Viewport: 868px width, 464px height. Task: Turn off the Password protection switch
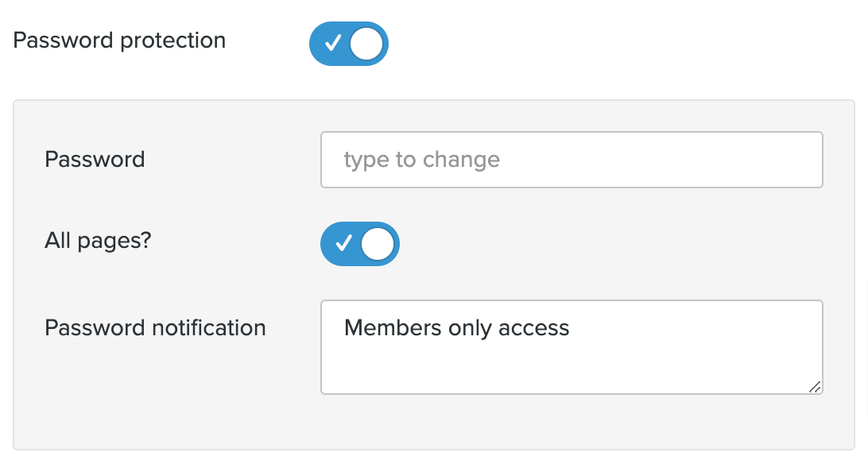pos(348,44)
